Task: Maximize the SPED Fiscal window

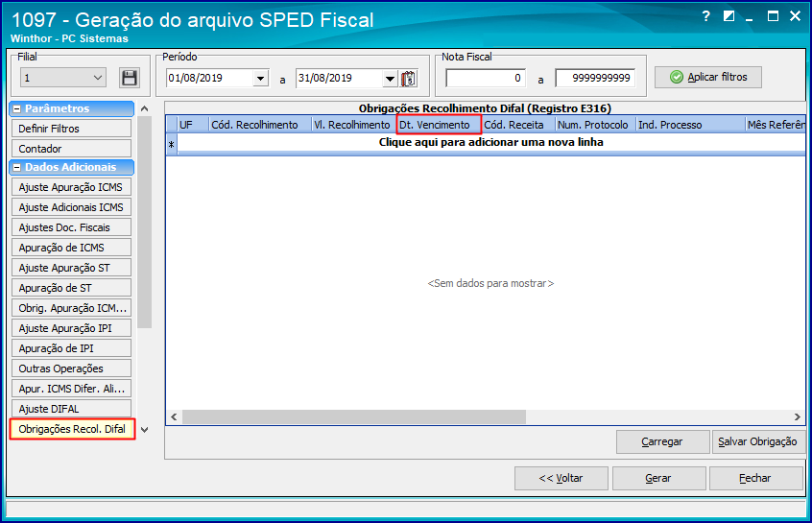Action: pos(773,16)
